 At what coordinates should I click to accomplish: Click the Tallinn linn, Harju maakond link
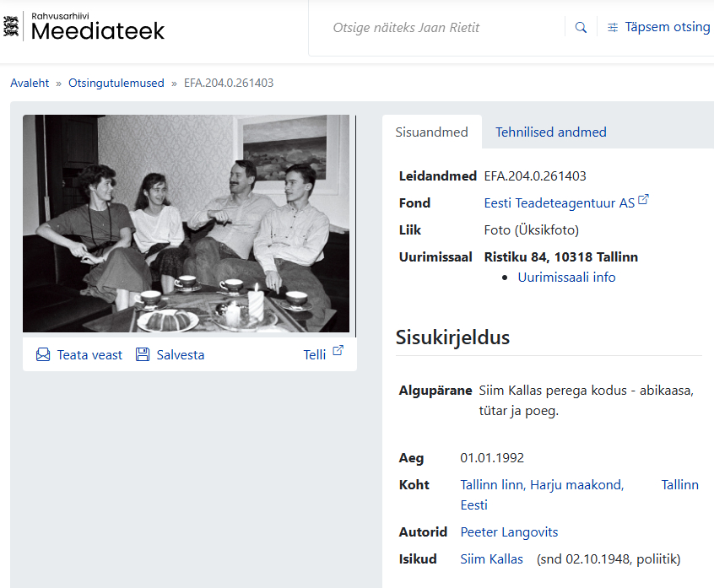pos(542,485)
